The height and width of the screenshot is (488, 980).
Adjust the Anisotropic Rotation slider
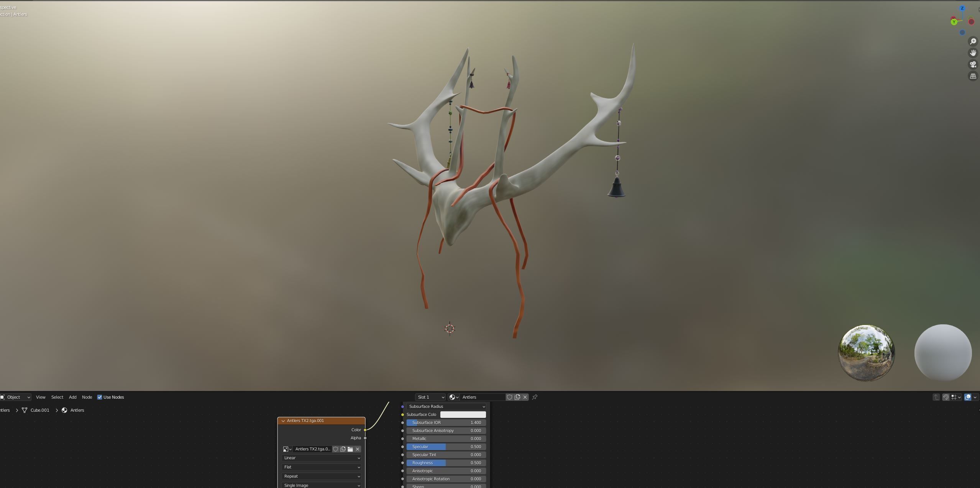click(446, 479)
